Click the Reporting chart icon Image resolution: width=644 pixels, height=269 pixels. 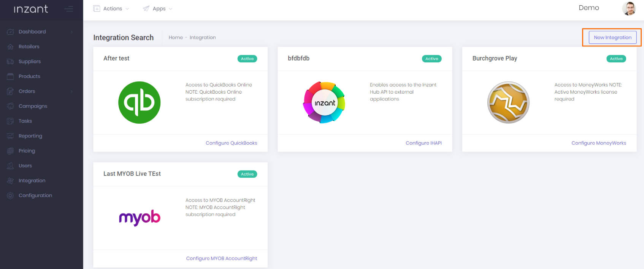(x=10, y=136)
